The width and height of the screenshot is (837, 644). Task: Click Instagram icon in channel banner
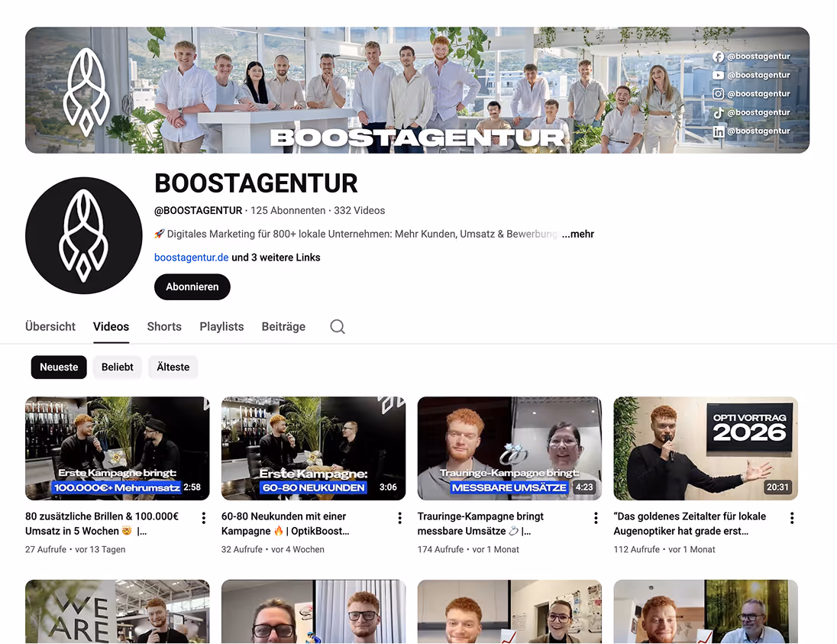point(718,94)
